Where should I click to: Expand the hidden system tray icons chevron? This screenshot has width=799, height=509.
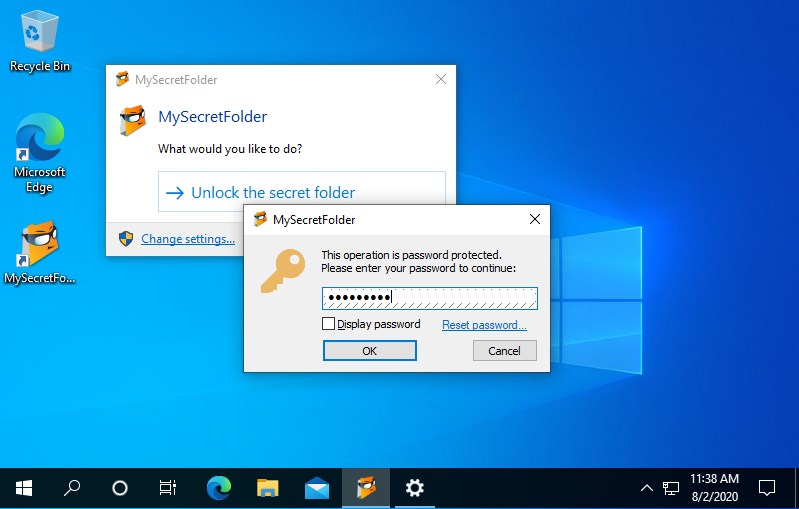[x=646, y=489]
